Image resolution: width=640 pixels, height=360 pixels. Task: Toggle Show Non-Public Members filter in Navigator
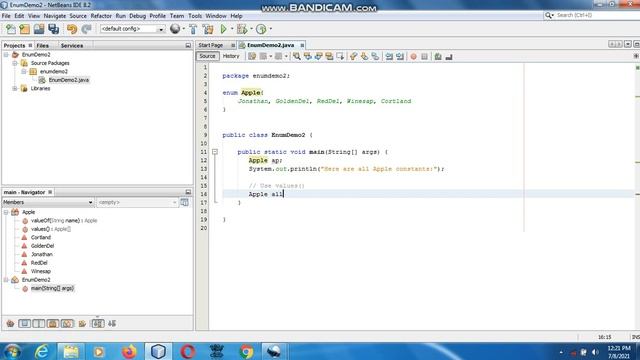point(53,324)
